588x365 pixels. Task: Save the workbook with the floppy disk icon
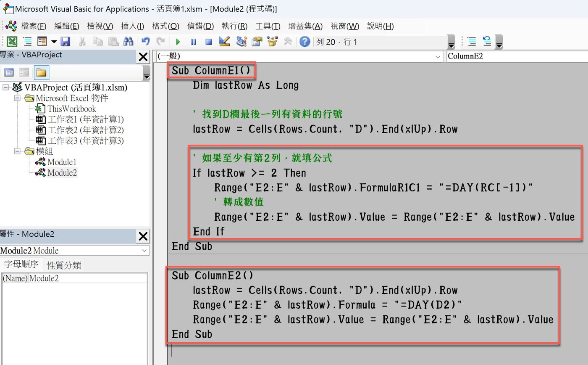(x=65, y=42)
